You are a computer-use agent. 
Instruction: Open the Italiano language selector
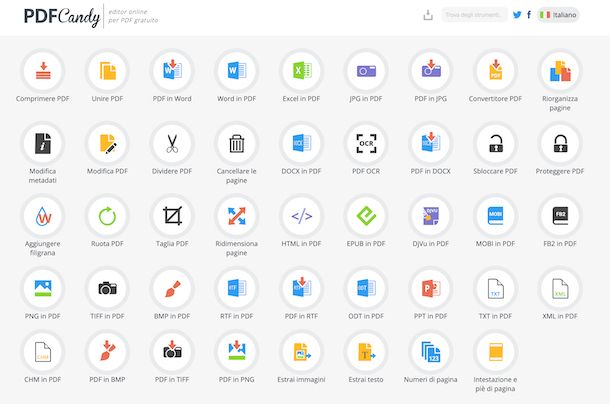point(558,15)
